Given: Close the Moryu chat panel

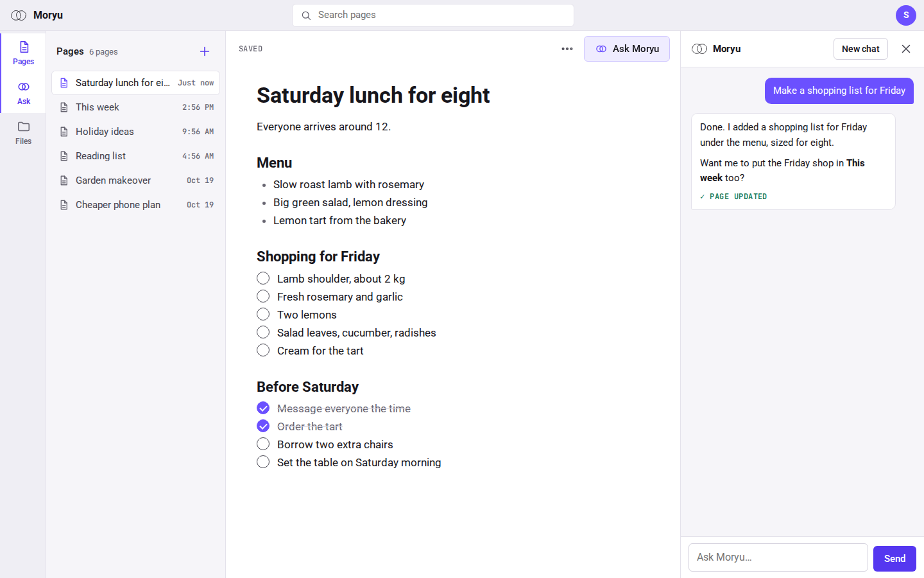Looking at the screenshot, I should coord(906,49).
